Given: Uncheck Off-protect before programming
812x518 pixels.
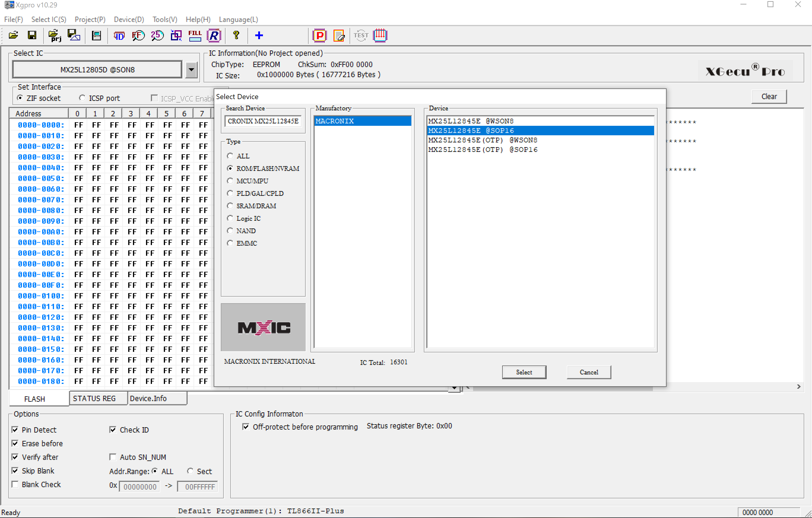Looking at the screenshot, I should (246, 427).
